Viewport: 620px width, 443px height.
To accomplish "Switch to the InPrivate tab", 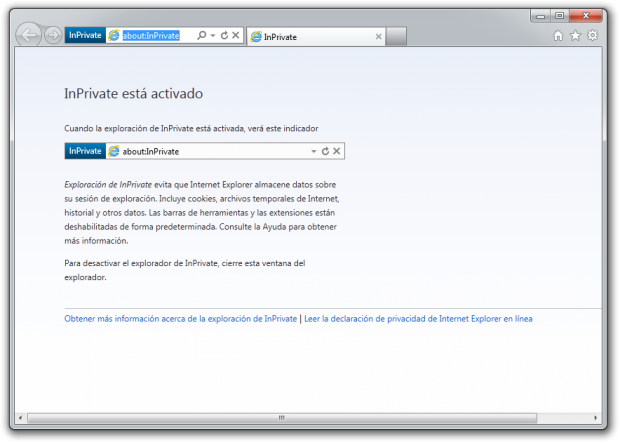I will click(x=316, y=37).
